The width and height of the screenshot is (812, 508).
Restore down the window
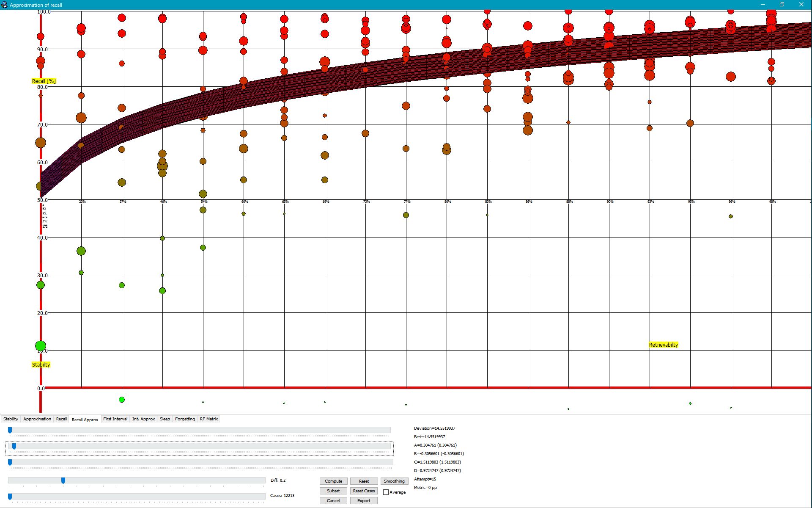[x=782, y=5]
